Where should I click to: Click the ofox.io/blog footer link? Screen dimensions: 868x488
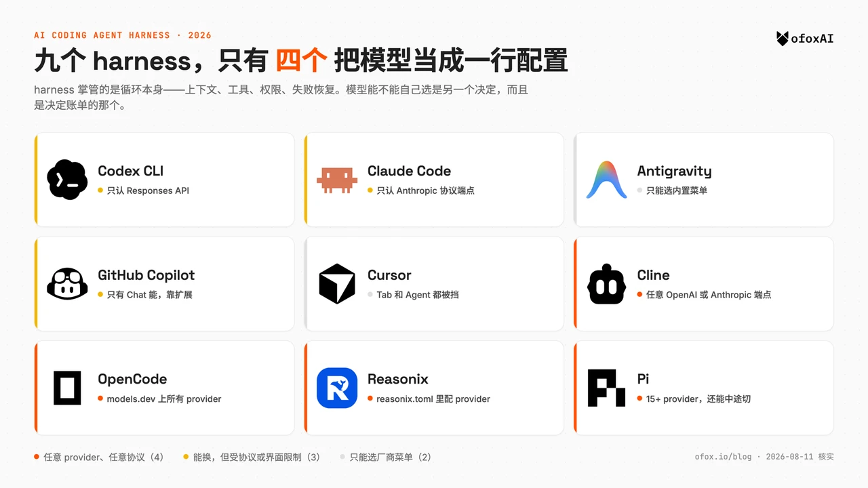click(x=723, y=457)
